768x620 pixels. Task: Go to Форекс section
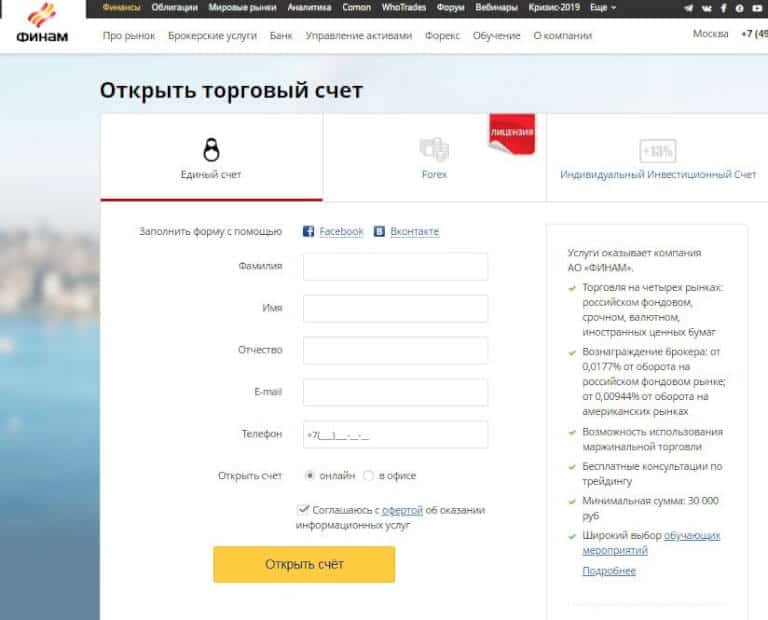(442, 36)
